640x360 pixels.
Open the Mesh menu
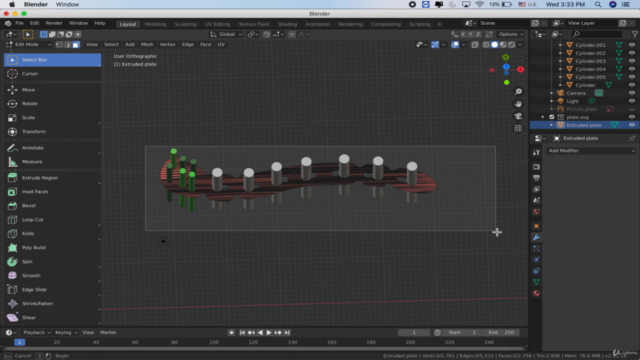pyautogui.click(x=147, y=44)
